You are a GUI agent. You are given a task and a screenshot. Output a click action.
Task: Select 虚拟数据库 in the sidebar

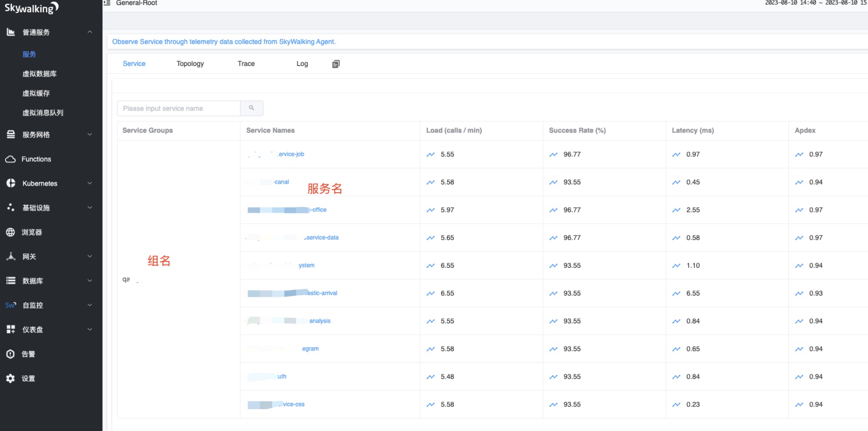click(x=40, y=74)
